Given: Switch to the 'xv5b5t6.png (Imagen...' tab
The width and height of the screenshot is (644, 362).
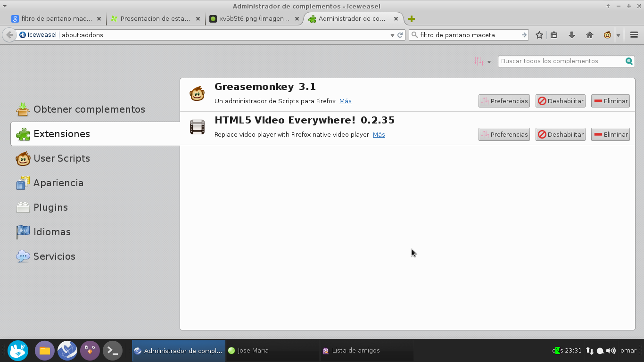Looking at the screenshot, I should pyautogui.click(x=254, y=19).
